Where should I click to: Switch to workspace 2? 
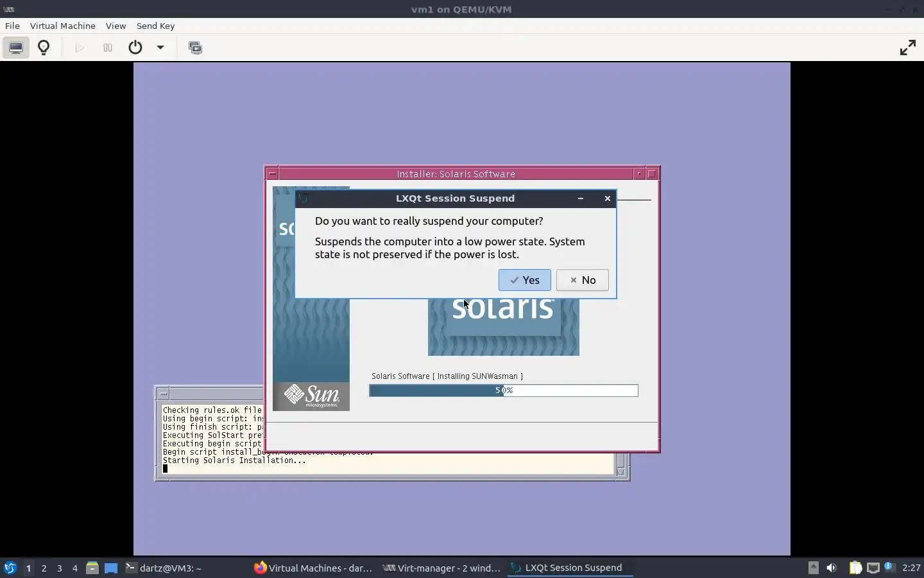click(44, 568)
